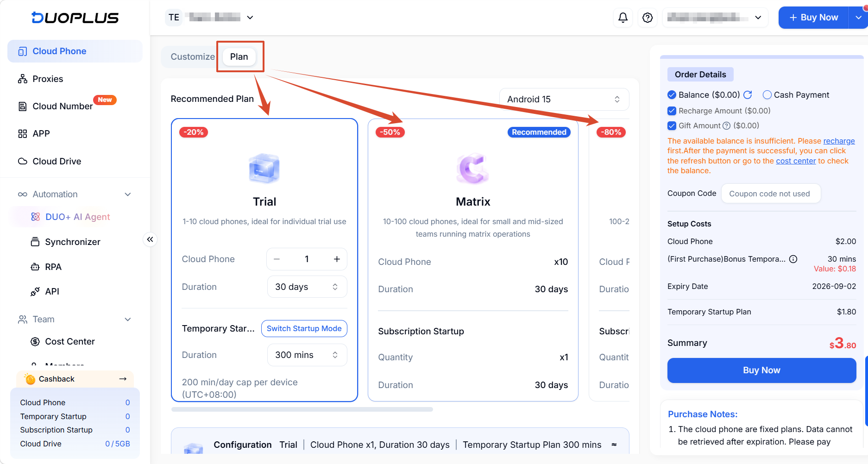Select Cash Payment radio option
868x464 pixels.
coord(767,95)
